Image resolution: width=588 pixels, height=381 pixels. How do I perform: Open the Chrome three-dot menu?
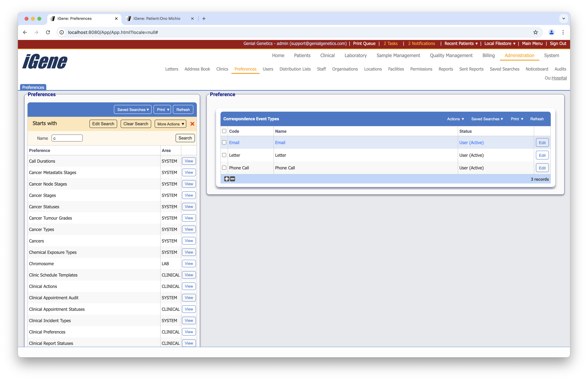click(x=563, y=32)
